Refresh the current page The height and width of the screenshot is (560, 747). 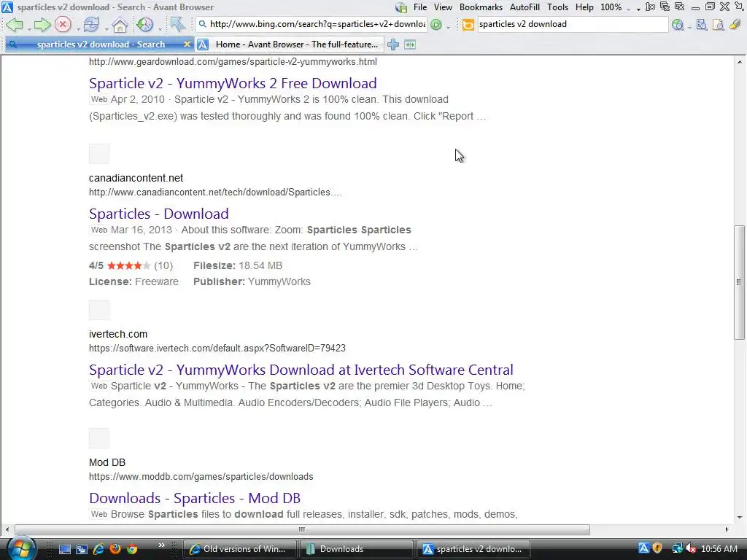(91, 24)
